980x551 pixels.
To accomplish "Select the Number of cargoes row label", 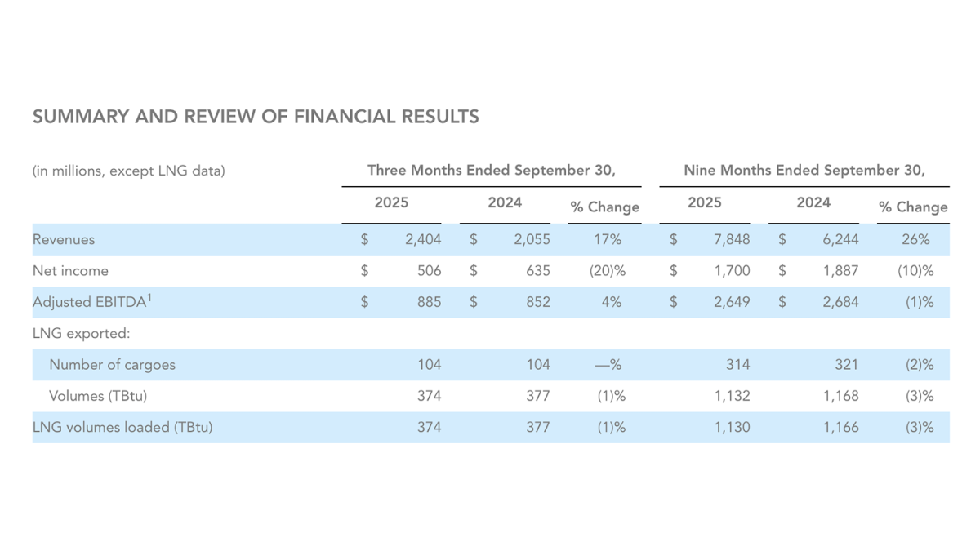I will pos(112,365).
